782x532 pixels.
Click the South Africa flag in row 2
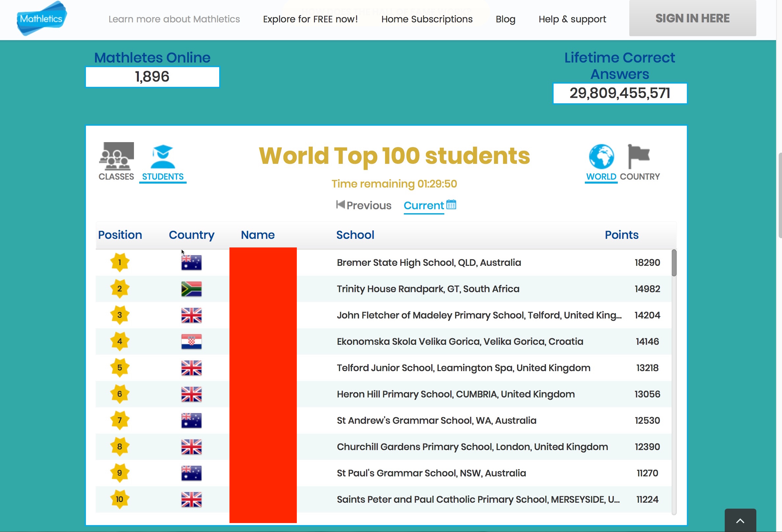coord(191,289)
